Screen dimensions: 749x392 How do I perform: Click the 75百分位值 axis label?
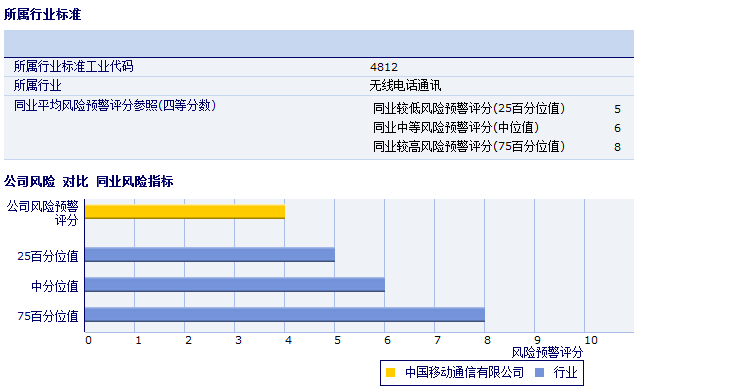48,316
